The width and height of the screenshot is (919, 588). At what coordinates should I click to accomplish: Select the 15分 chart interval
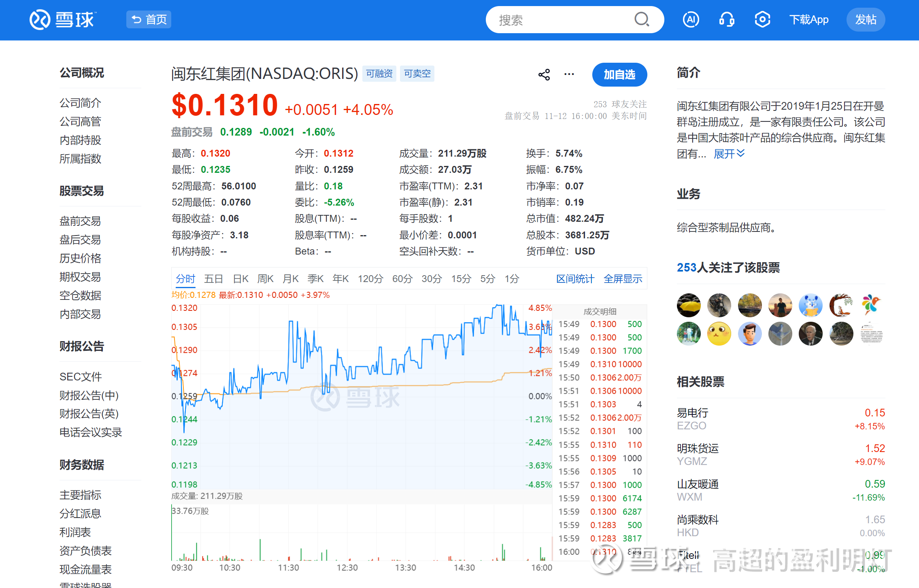(x=461, y=279)
